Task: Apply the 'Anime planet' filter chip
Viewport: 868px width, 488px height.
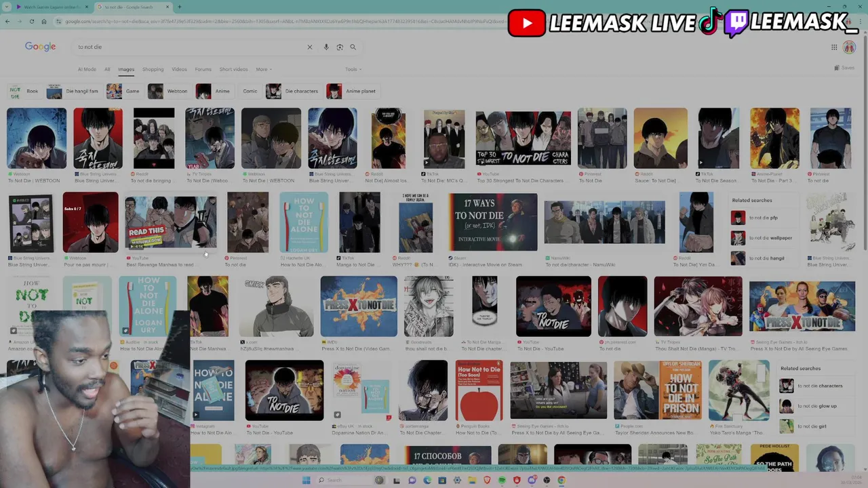Action: [352, 91]
